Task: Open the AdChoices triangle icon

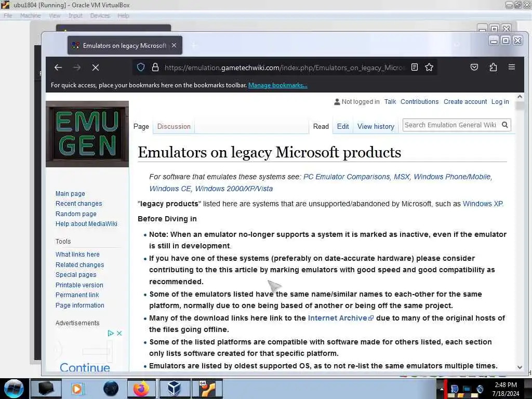Action: pos(110,333)
